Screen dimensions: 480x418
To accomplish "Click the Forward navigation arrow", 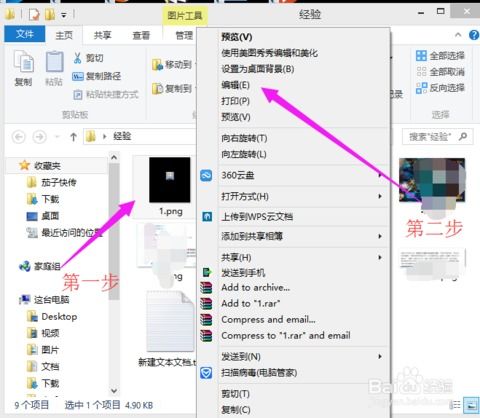I will [40, 137].
